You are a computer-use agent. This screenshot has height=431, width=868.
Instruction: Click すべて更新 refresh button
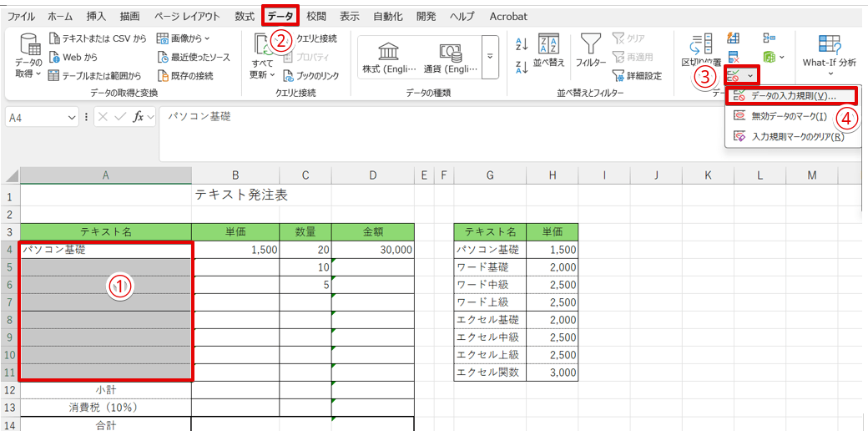(264, 55)
